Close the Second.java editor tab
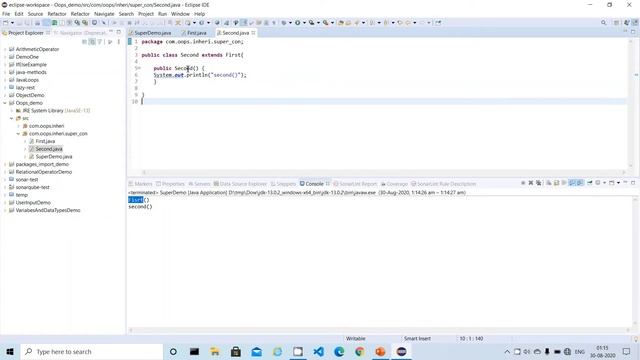This screenshot has width=640, height=360. [253, 33]
